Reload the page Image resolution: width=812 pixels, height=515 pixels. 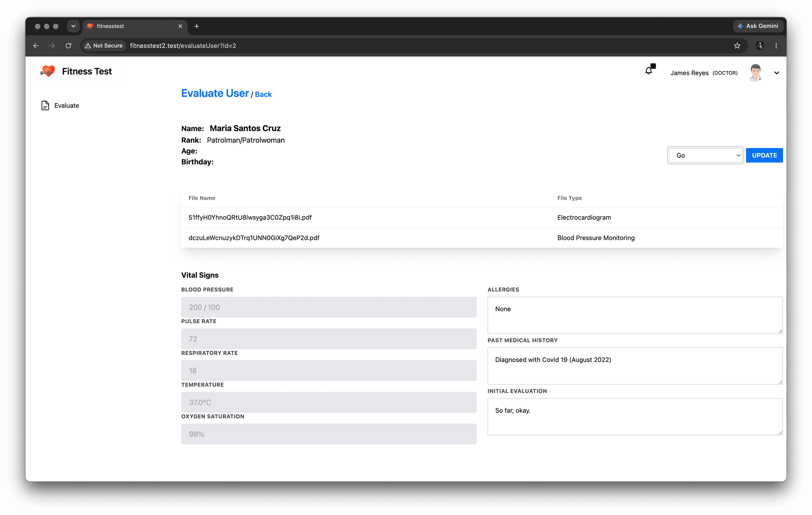coord(68,46)
